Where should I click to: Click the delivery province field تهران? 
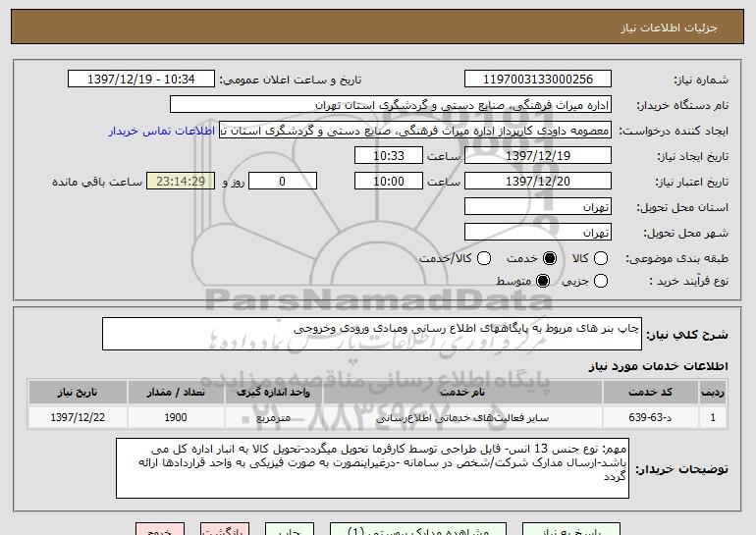(x=538, y=207)
